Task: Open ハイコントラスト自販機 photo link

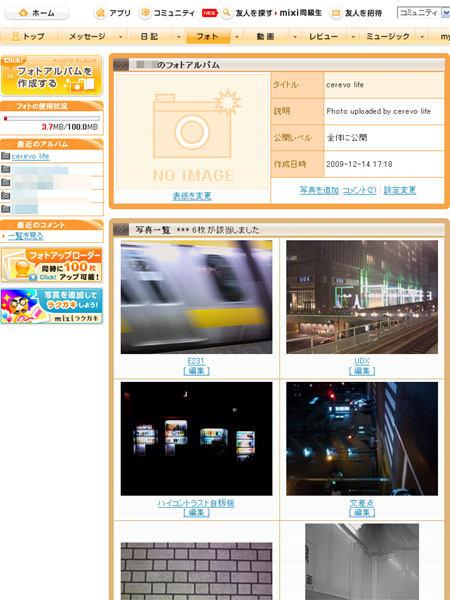Action: coord(196,503)
